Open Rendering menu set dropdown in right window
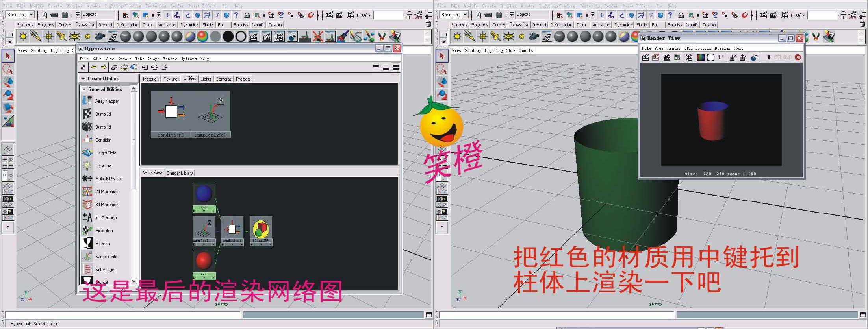 pos(465,15)
